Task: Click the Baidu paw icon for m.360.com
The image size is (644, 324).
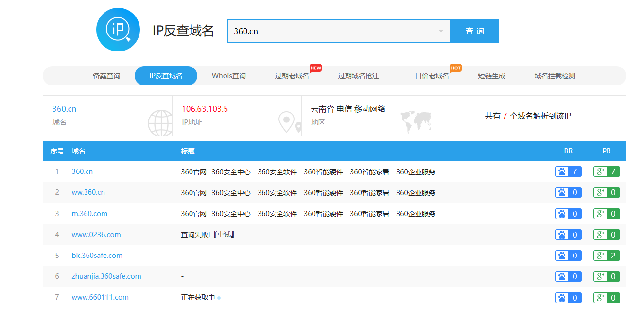Action: [x=562, y=214]
